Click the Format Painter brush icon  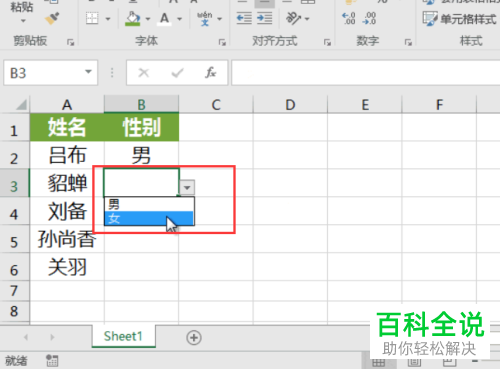coord(52,19)
